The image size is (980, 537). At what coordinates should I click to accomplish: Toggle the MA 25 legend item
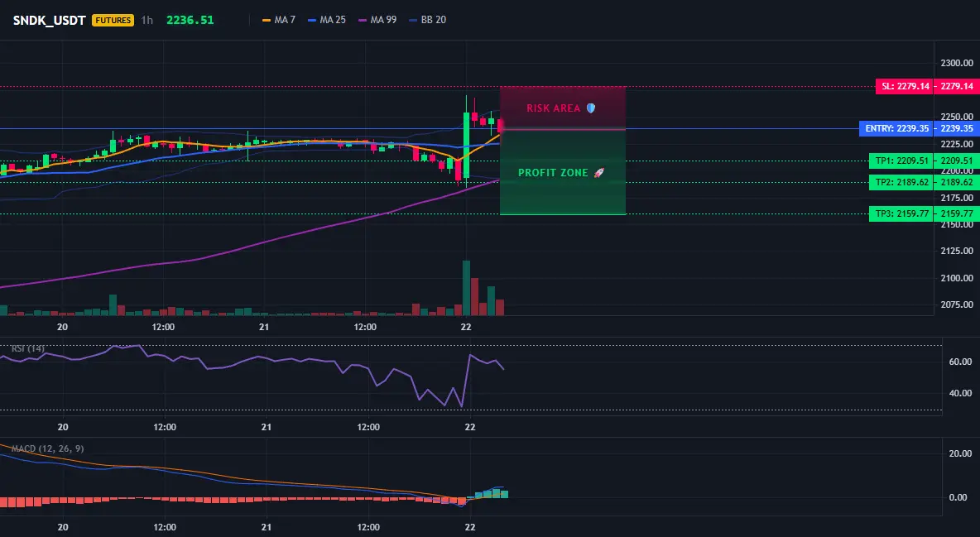click(327, 20)
